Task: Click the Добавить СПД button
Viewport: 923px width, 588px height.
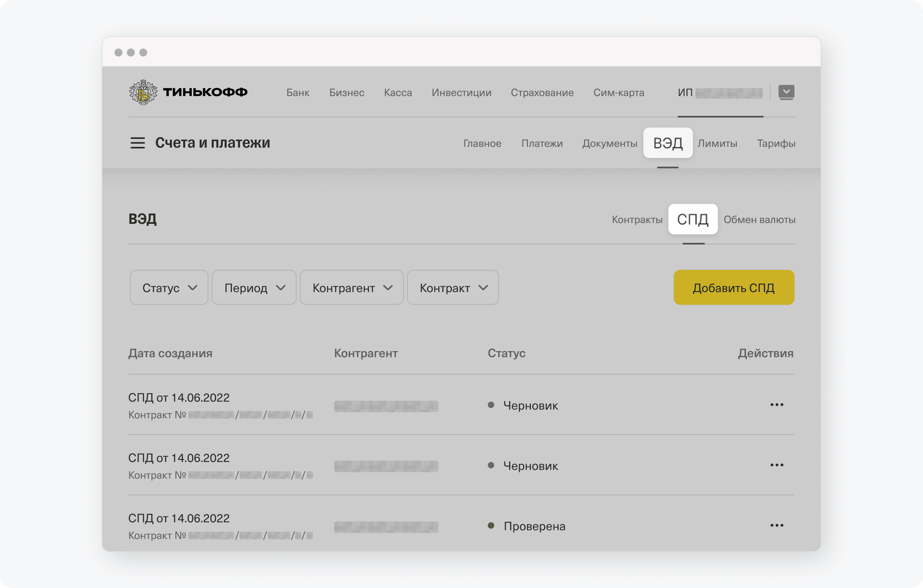Action: 734,288
